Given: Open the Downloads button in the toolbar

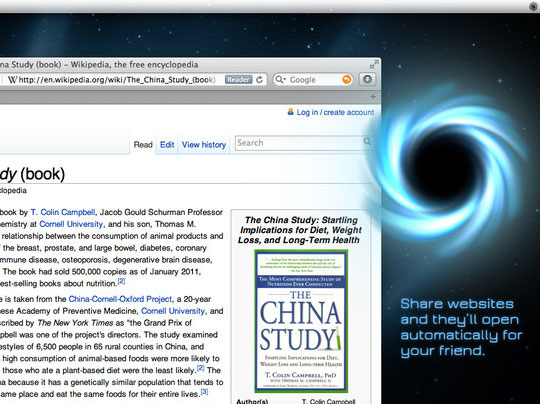Looking at the screenshot, I should 367,80.
